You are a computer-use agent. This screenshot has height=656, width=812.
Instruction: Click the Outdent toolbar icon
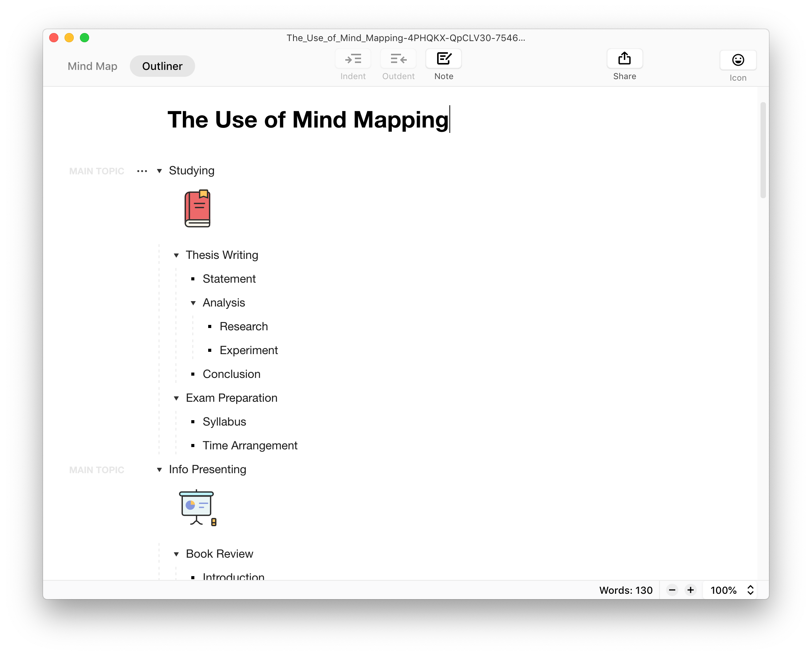(398, 59)
